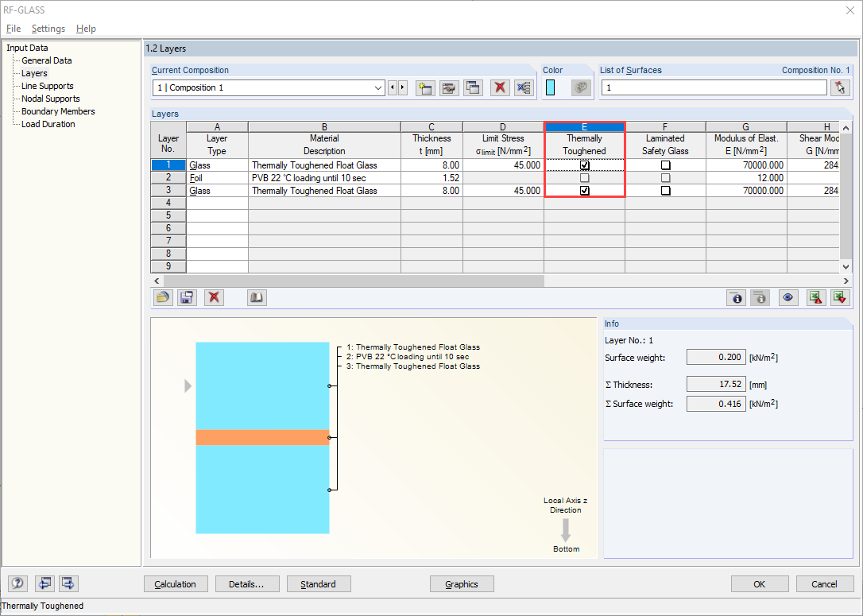Click table scroll up arrow
Screen dimensions: 863x616
(x=846, y=128)
